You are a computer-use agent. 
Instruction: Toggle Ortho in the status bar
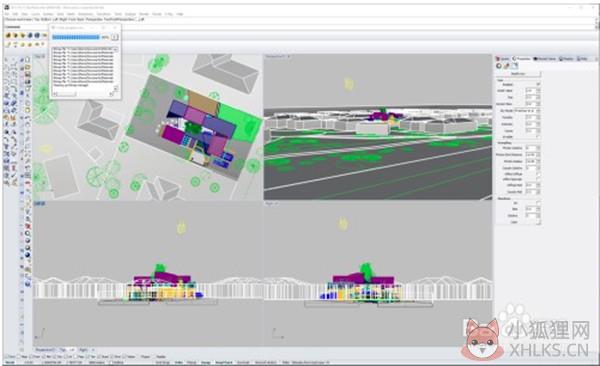[x=178, y=362]
